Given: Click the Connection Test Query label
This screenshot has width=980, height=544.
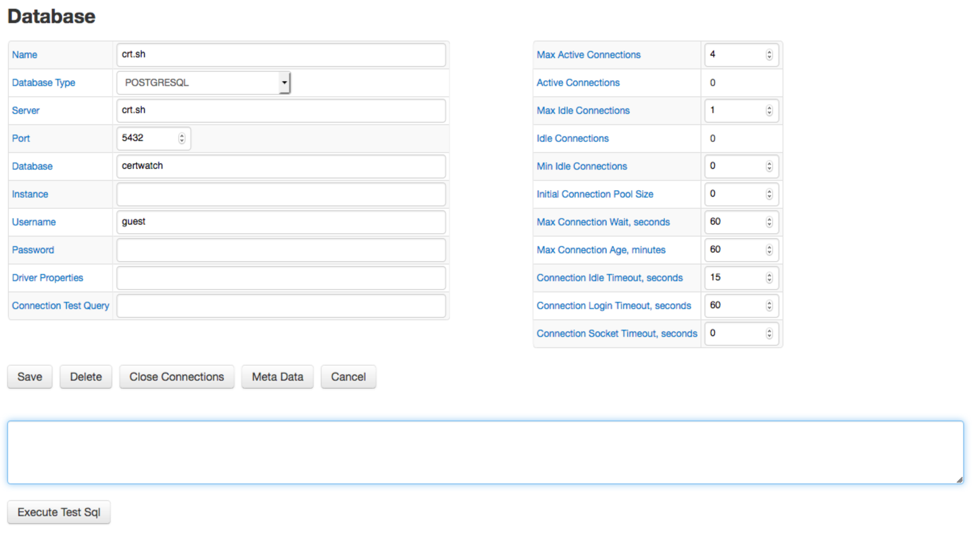Looking at the screenshot, I should [x=61, y=306].
